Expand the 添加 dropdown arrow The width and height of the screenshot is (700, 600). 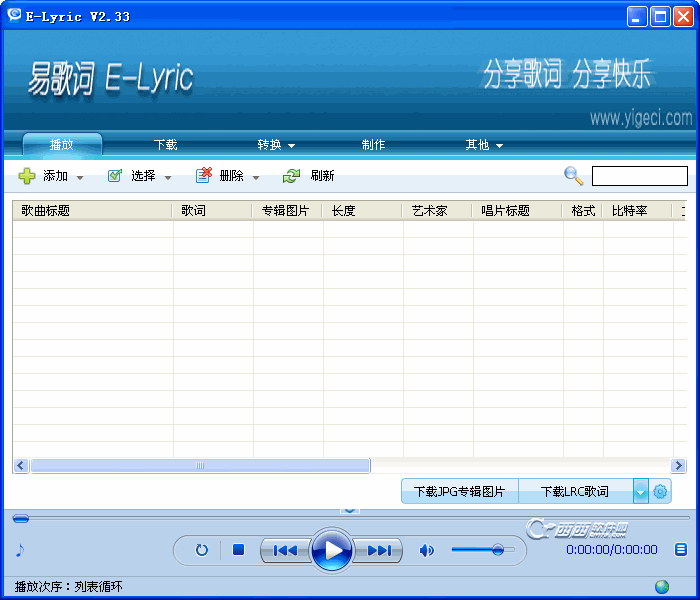click(x=80, y=178)
